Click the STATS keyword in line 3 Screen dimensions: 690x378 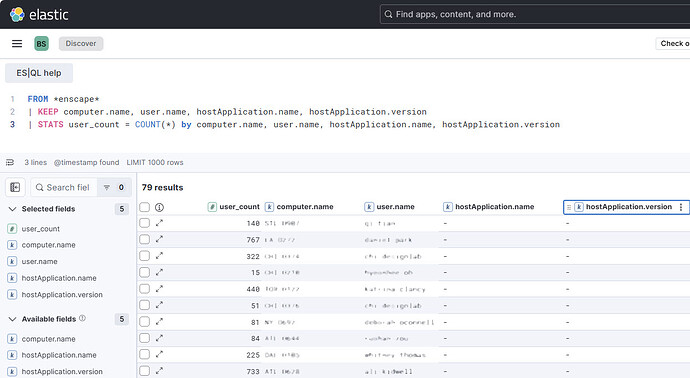(x=51, y=125)
